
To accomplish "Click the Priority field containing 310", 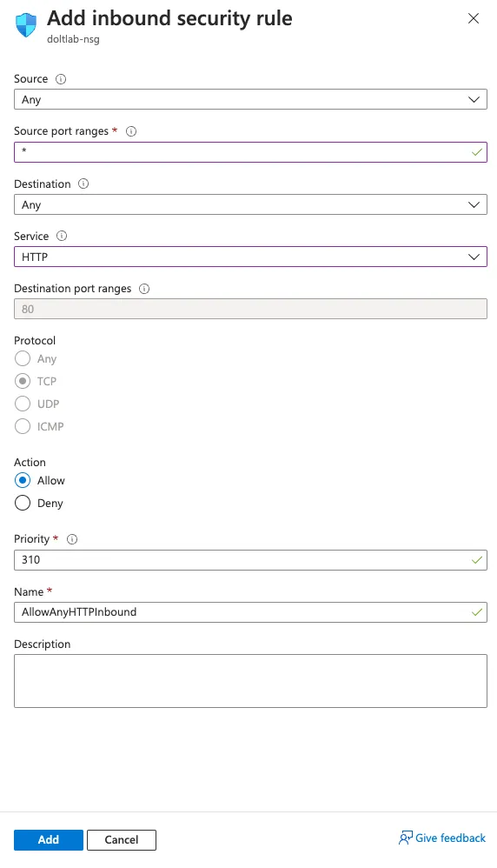I will [250, 559].
